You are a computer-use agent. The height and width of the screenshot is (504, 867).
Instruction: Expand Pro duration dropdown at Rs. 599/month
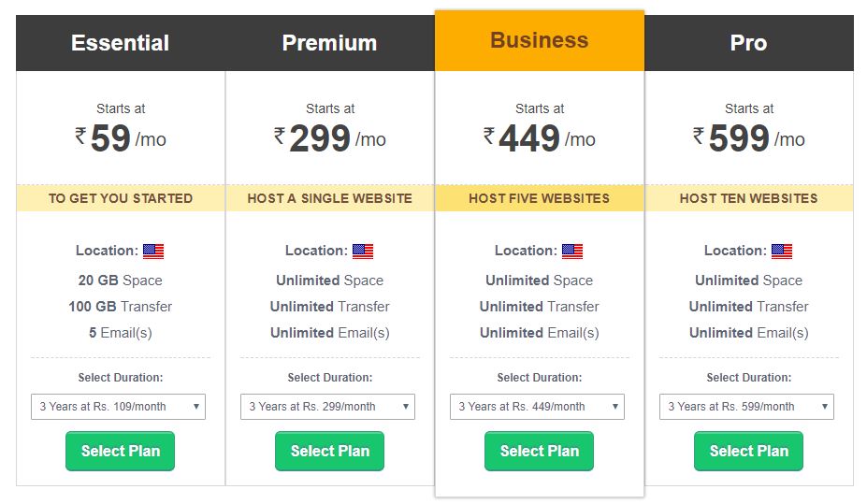[747, 407]
